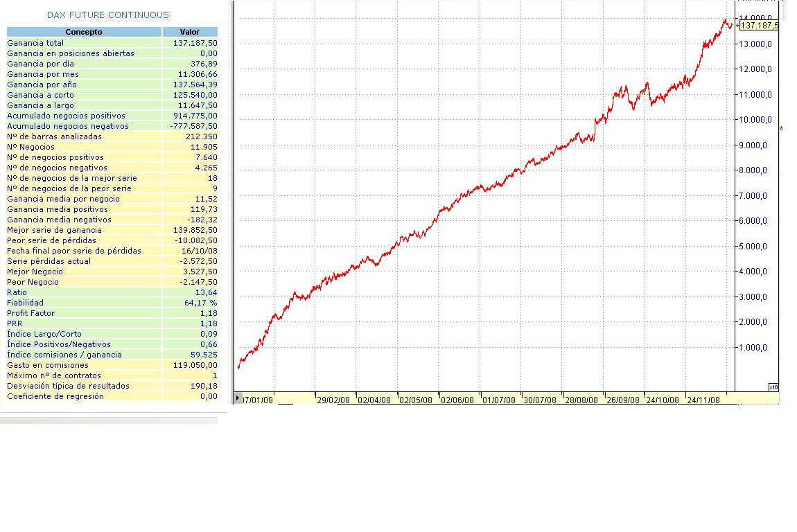Select the Nº Negocios row label
The width and height of the screenshot is (797, 532).
pyautogui.click(x=31, y=148)
